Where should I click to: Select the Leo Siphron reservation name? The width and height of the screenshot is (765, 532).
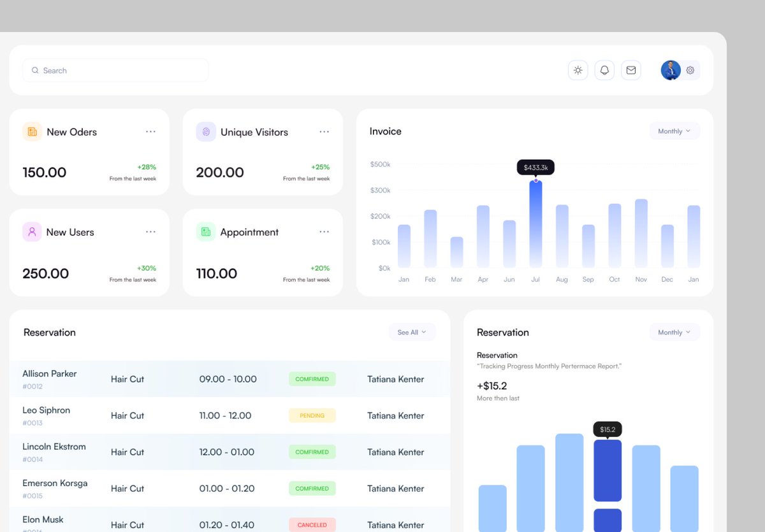tap(47, 410)
